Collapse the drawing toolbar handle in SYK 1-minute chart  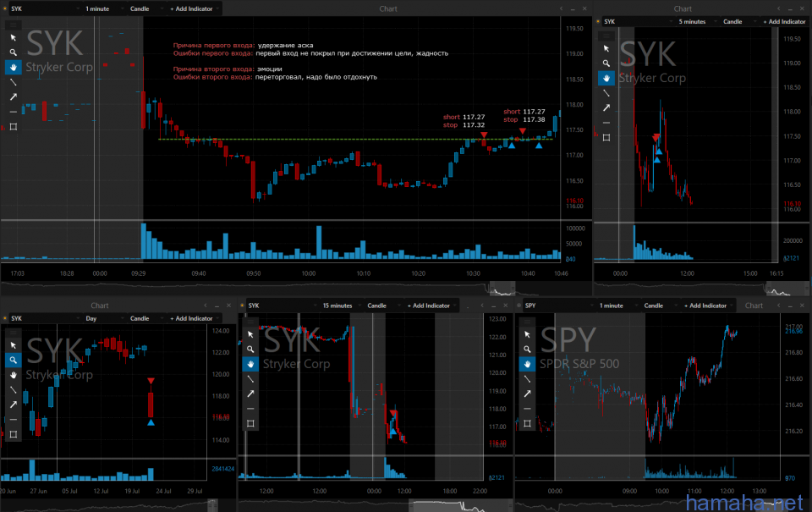[x=14, y=25]
